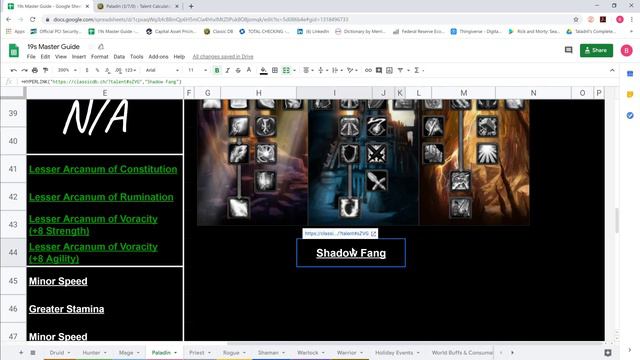Toggle merge cells button
Image resolution: width=640 pixels, height=360 pixels.
click(286, 70)
